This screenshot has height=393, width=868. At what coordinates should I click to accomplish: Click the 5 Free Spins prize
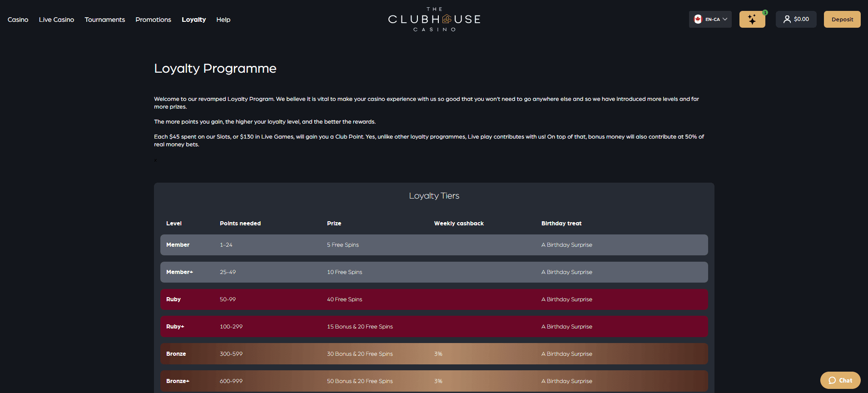point(343,244)
